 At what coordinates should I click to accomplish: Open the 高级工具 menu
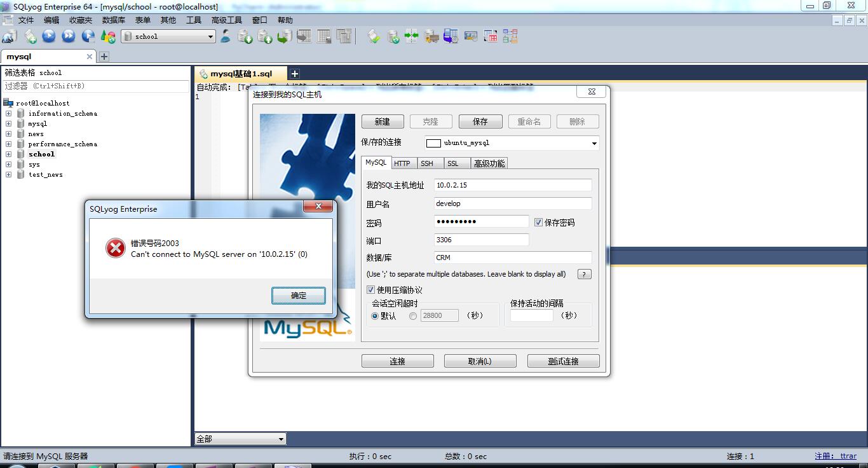coord(227,20)
